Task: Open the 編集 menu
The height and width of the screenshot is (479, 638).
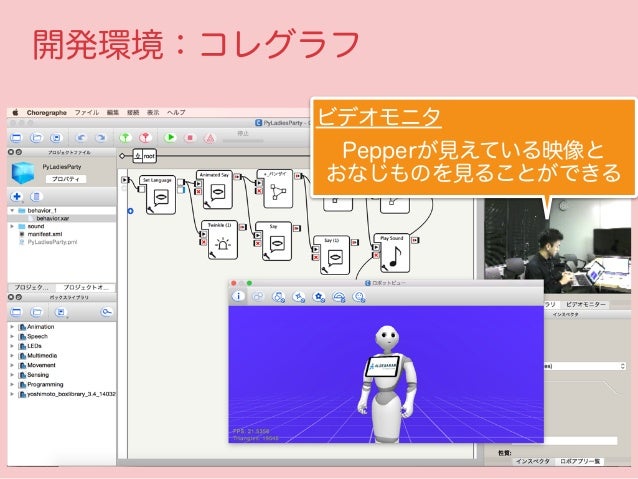Action: tap(113, 112)
